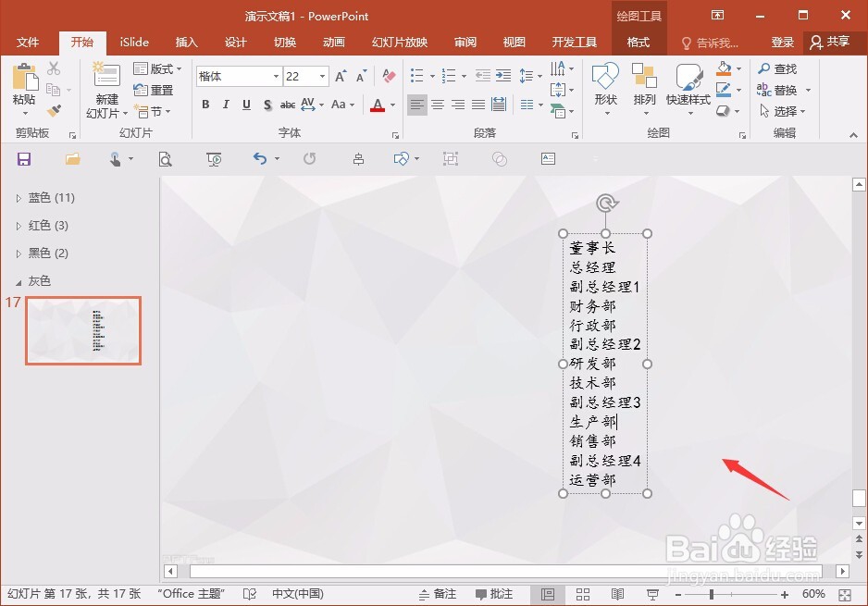This screenshot has height=606, width=868.
Task: Align text right
Action: 458,105
